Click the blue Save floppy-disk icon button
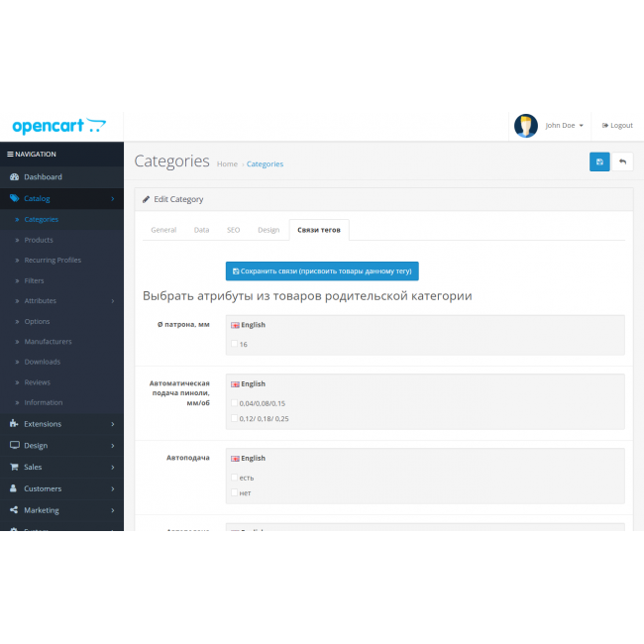 (599, 161)
